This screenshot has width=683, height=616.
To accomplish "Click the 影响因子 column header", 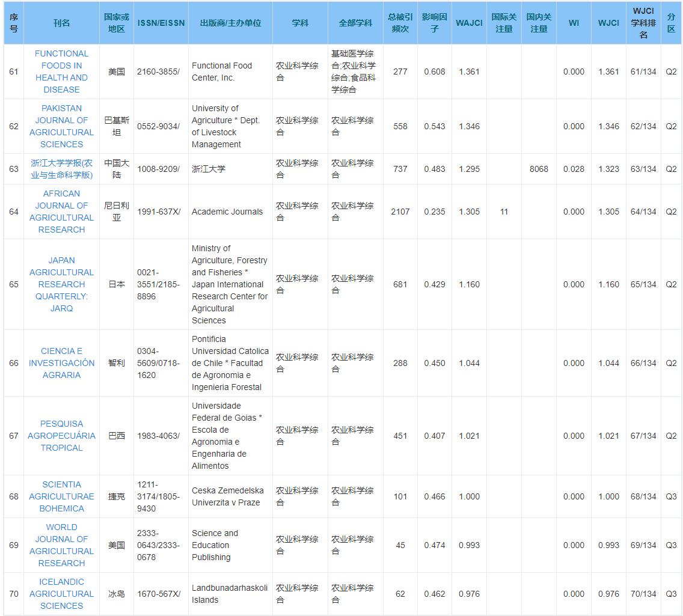I will point(435,23).
